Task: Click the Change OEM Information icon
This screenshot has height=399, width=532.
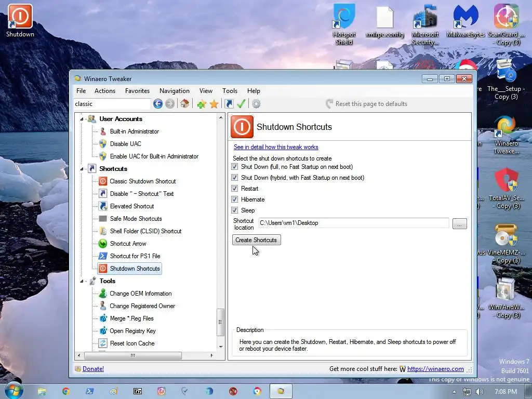Action: pos(103,294)
